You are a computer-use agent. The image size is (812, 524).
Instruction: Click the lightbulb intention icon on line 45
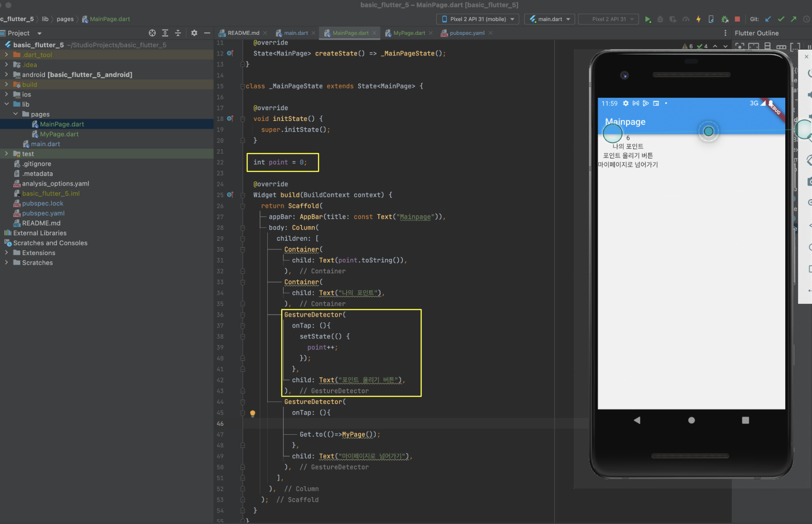[x=253, y=413]
